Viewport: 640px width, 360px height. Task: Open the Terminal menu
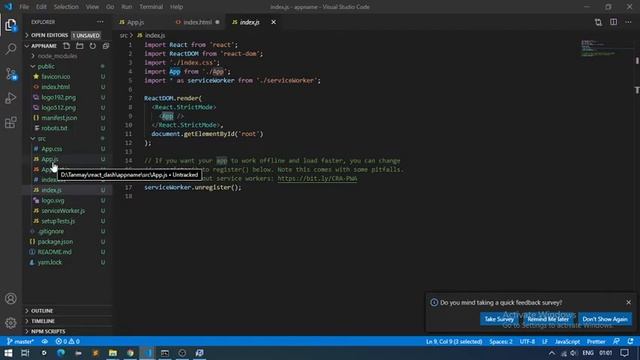pyautogui.click(x=151, y=7)
